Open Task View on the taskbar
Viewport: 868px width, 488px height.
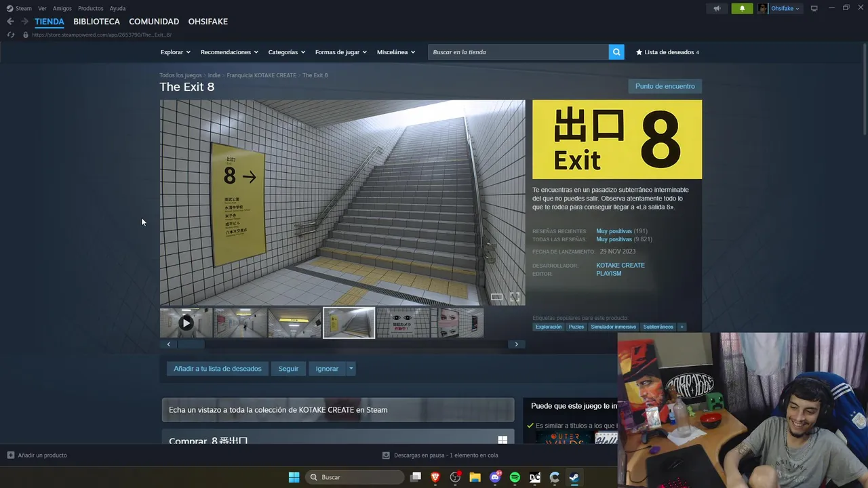[x=416, y=477]
